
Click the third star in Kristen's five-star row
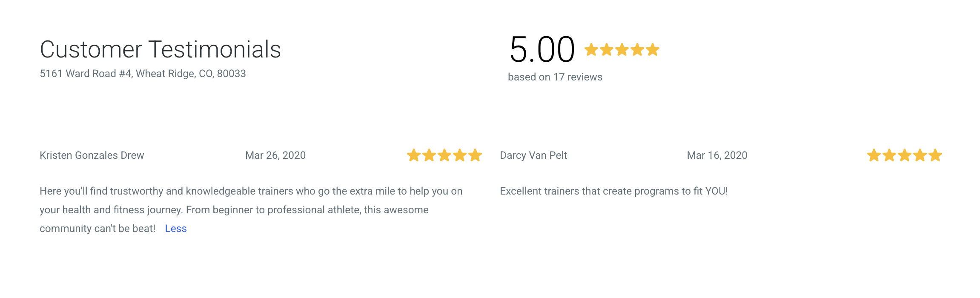click(x=444, y=155)
